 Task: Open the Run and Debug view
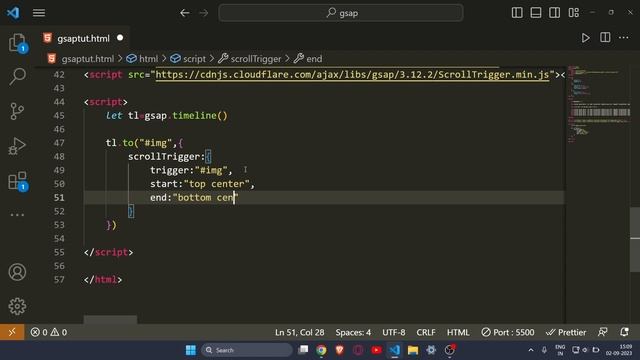17,146
